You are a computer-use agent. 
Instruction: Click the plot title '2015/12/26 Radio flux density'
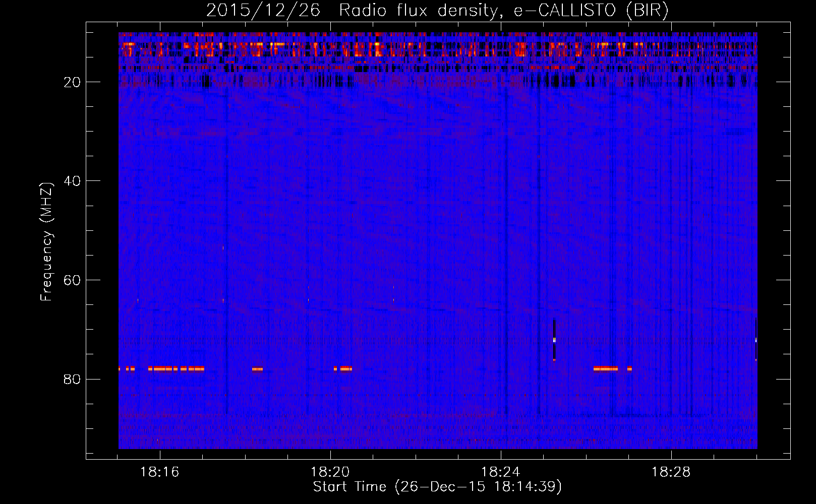click(x=352, y=10)
